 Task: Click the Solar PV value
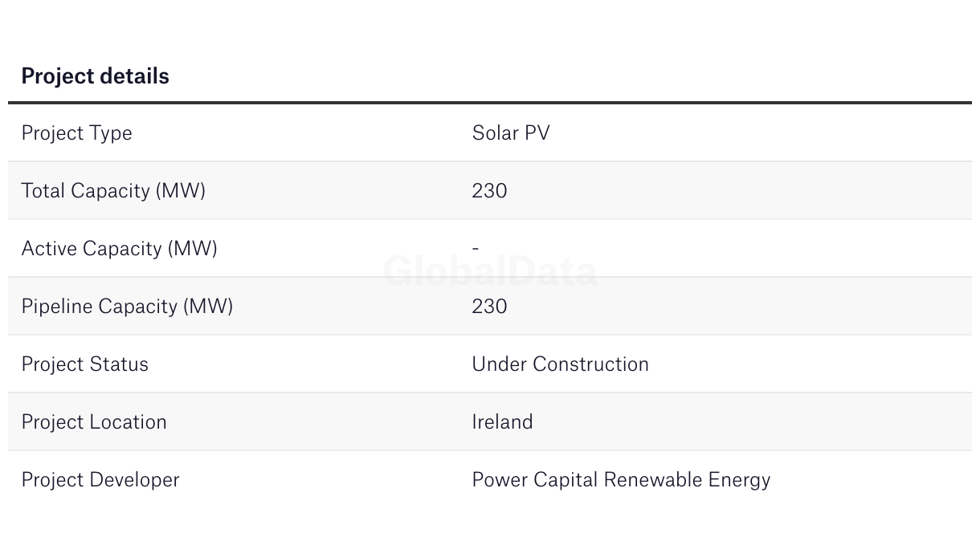511,133
